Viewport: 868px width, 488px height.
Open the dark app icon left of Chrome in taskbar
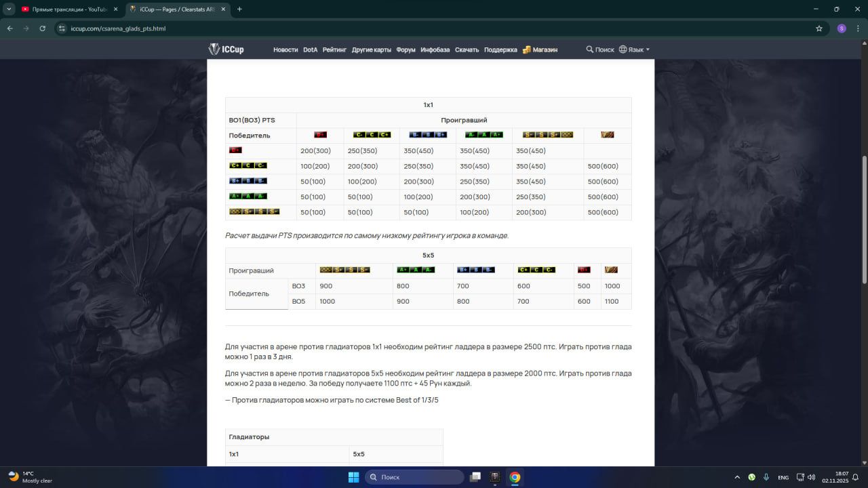[x=495, y=477]
